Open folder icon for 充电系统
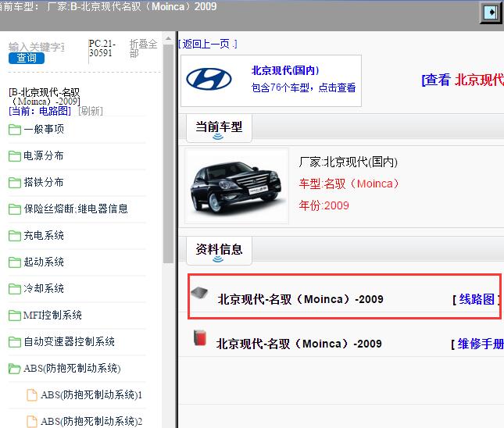Screen dimensions: 504x428 coord(15,236)
